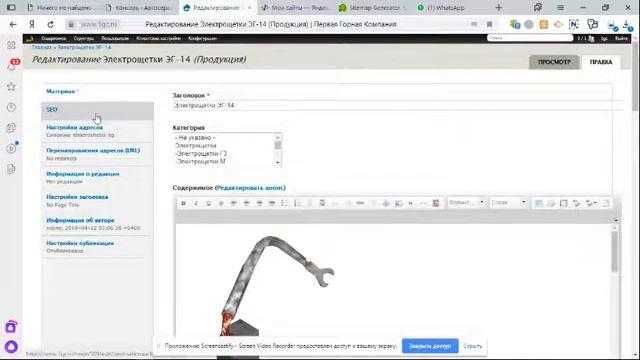Open SEO vertical tab
Viewport: 640px width, 360px height.
(98, 110)
